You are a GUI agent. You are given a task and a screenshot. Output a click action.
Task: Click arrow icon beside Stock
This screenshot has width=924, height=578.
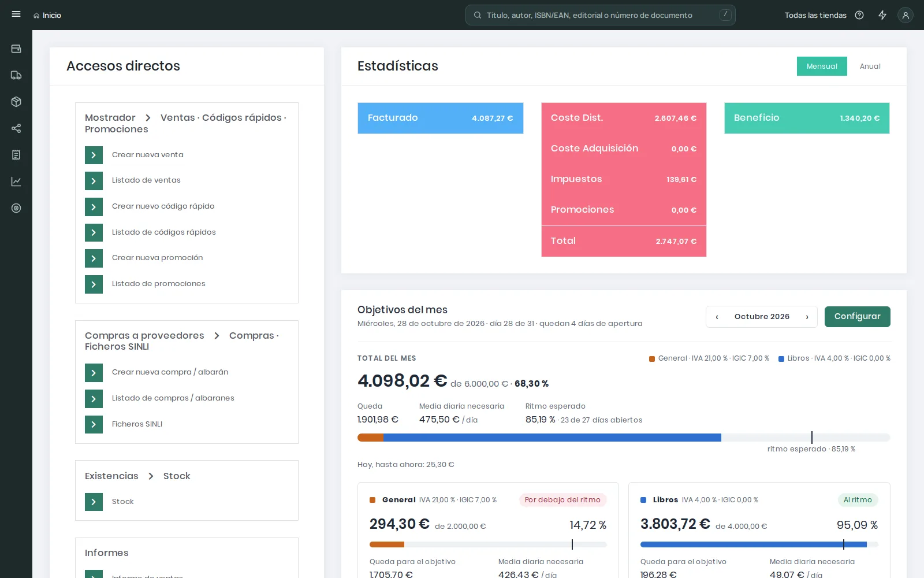pyautogui.click(x=94, y=502)
